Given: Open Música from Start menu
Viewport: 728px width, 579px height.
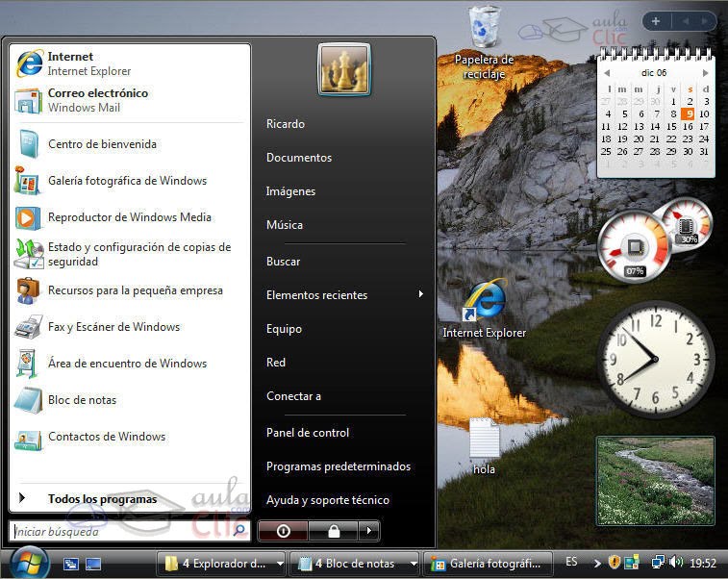Looking at the screenshot, I should click(285, 225).
